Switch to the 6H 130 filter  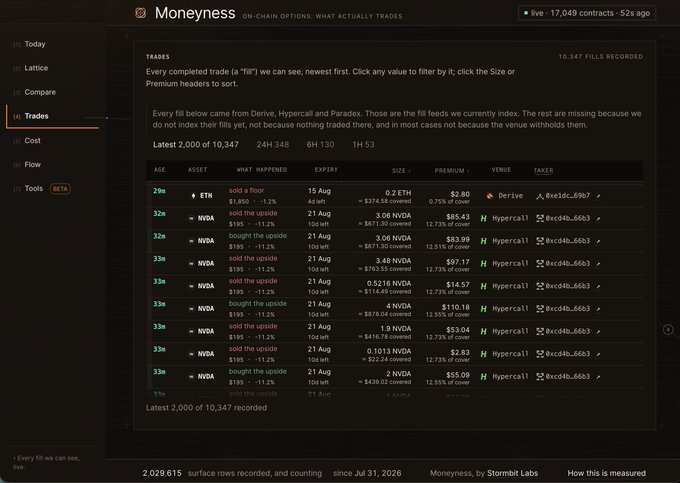point(320,145)
